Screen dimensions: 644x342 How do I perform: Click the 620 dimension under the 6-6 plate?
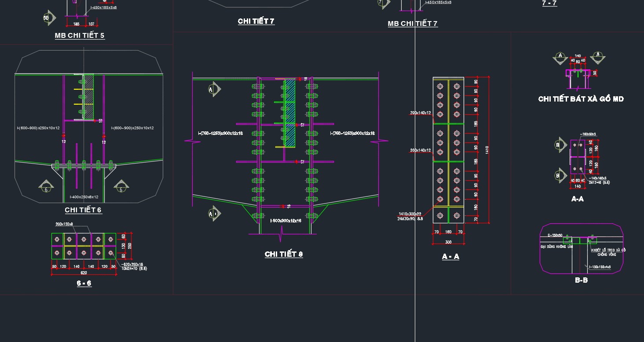tap(84, 273)
